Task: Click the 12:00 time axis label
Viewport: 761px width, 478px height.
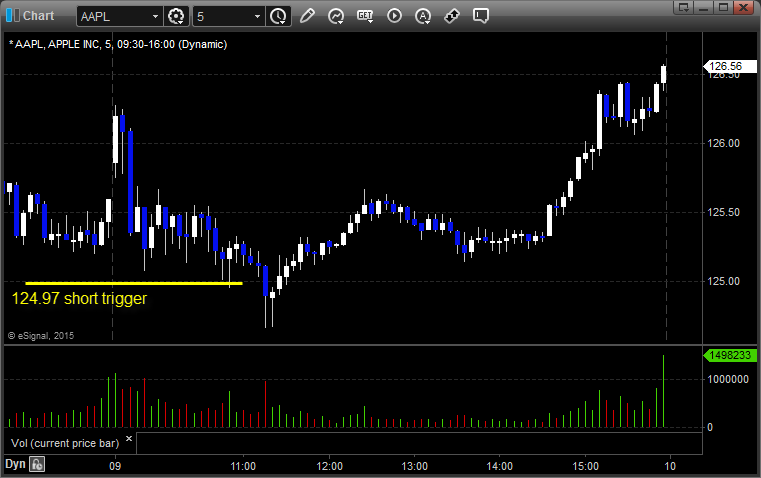Action: click(x=330, y=466)
